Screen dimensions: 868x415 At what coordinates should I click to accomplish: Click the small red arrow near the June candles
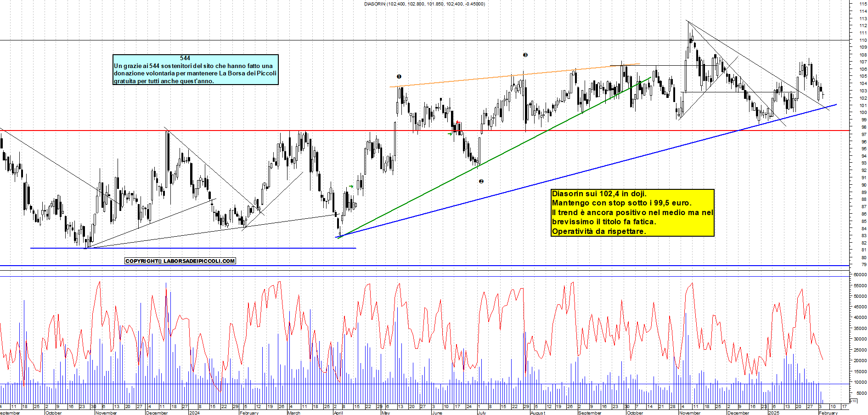click(x=457, y=123)
